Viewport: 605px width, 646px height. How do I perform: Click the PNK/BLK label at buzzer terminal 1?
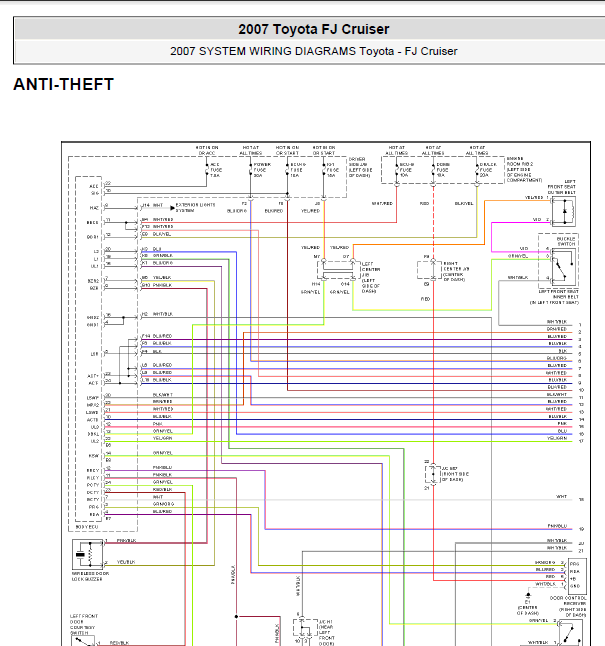(x=127, y=541)
